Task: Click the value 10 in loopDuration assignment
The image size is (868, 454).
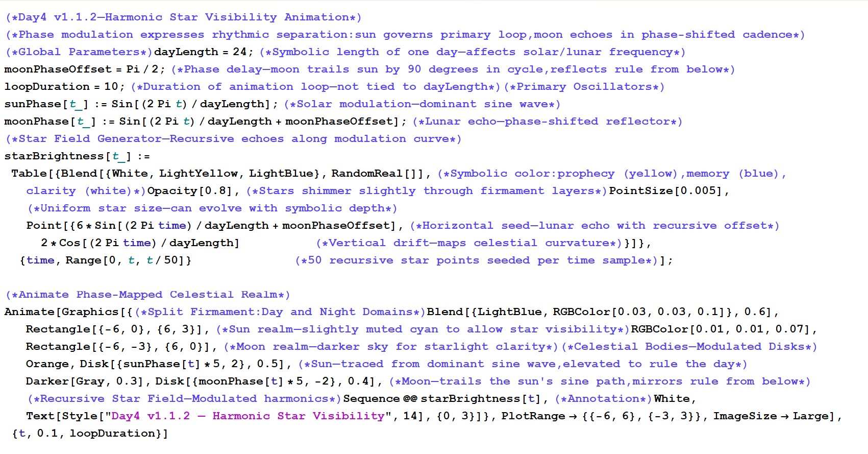Action: point(111,87)
